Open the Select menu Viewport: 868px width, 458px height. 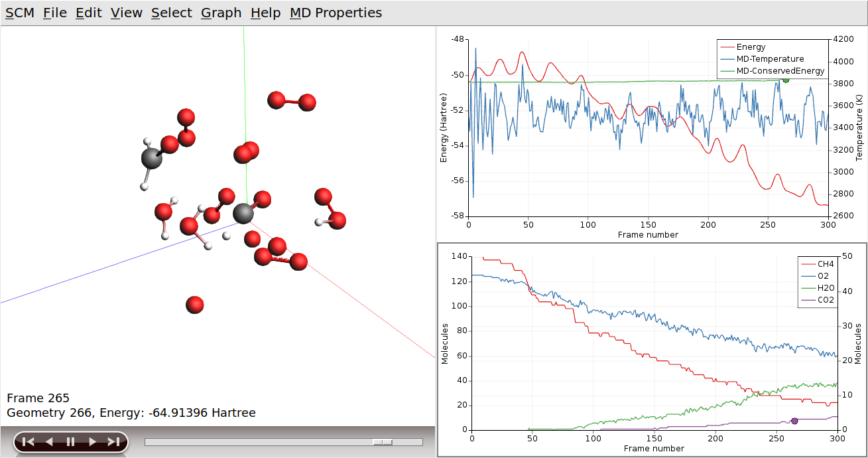pos(171,12)
